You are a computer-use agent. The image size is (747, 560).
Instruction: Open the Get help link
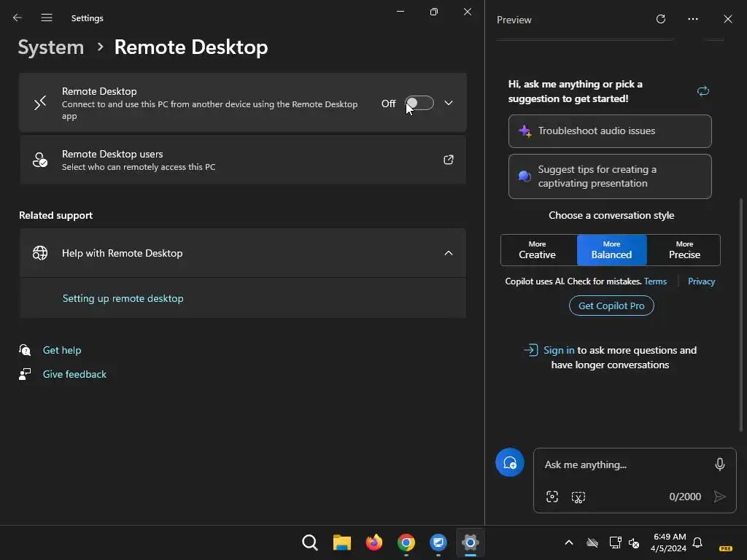pyautogui.click(x=62, y=350)
